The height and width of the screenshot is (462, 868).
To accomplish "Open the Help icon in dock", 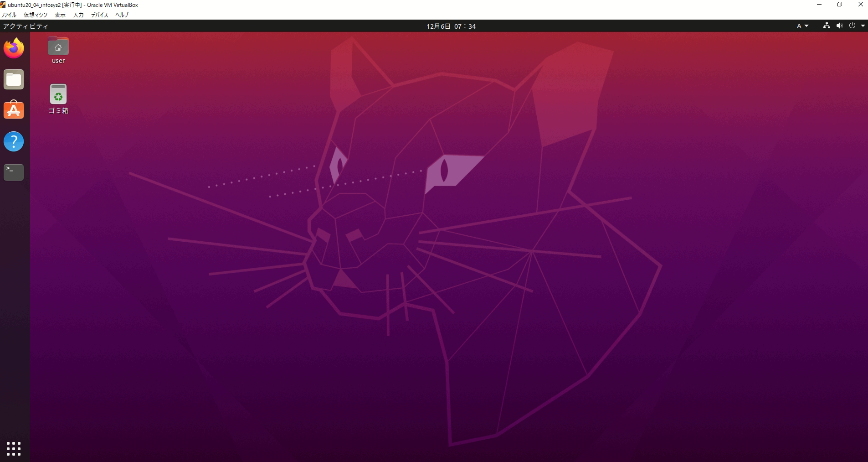I will [x=14, y=141].
